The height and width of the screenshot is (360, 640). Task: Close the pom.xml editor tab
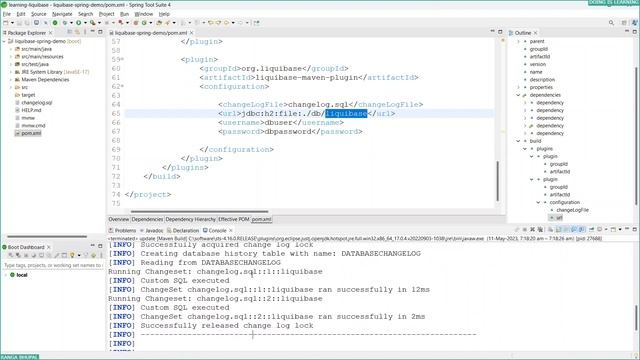point(191,33)
